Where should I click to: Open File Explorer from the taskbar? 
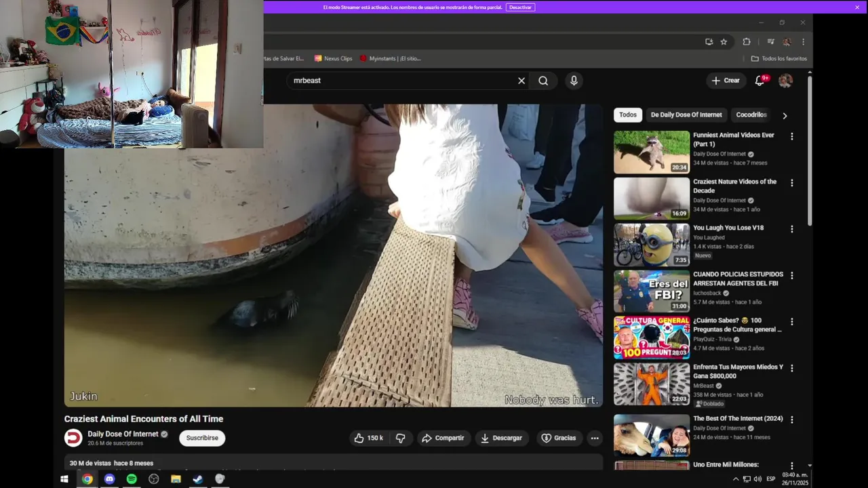[176, 479]
